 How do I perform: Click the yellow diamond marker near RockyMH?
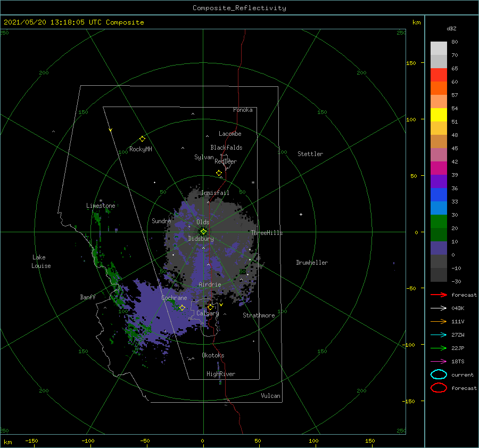click(x=142, y=139)
